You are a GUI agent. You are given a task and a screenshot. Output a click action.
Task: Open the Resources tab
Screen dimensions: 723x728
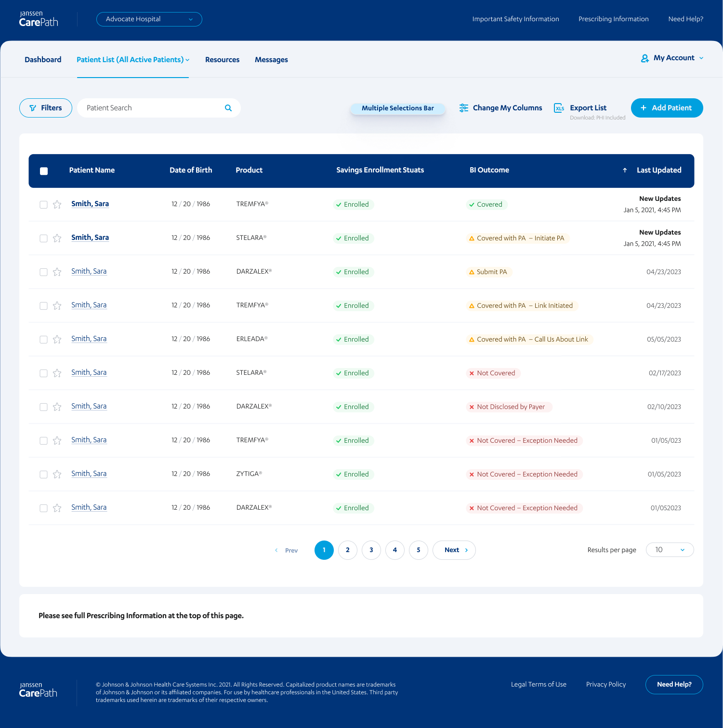[x=222, y=60]
